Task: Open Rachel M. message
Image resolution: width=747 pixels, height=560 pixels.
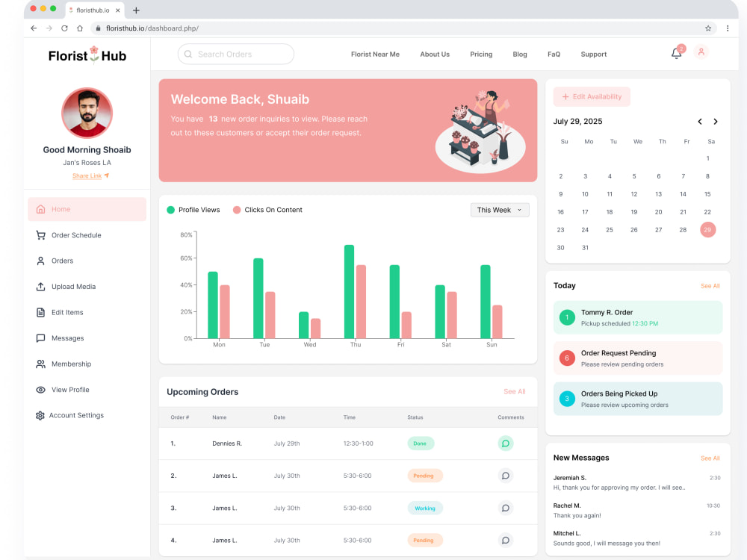Action: click(x=636, y=511)
